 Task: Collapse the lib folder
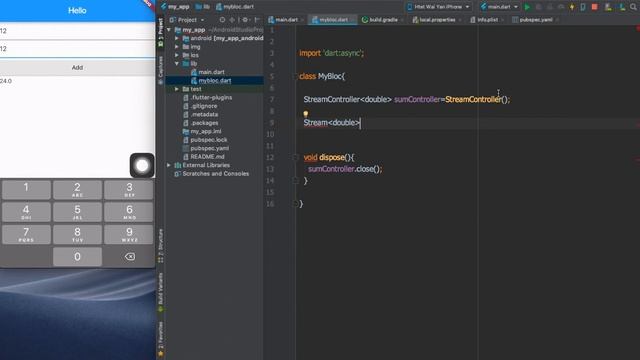pyautogui.click(x=177, y=64)
